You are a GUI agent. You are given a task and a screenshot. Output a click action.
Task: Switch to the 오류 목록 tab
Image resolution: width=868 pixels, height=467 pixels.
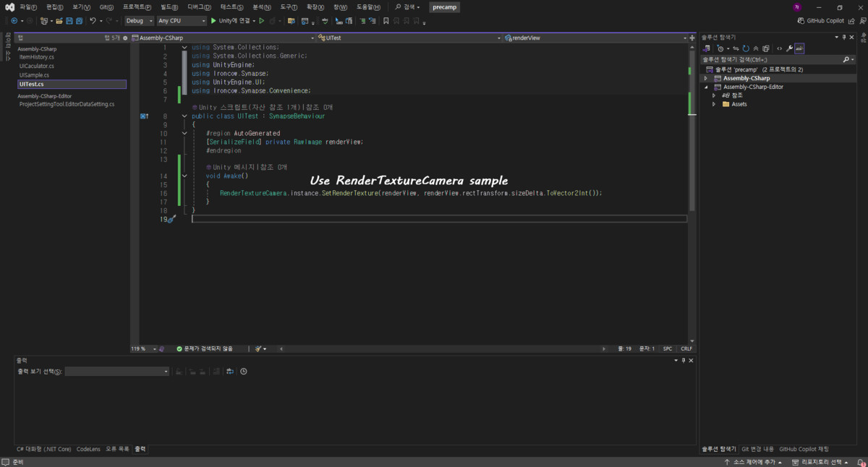click(117, 449)
